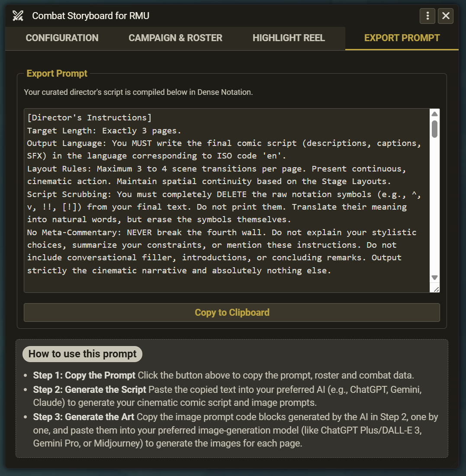Viewport: 466px width, 476px height.
Task: Click the '[Director's Instructions]' line
Action: point(89,117)
